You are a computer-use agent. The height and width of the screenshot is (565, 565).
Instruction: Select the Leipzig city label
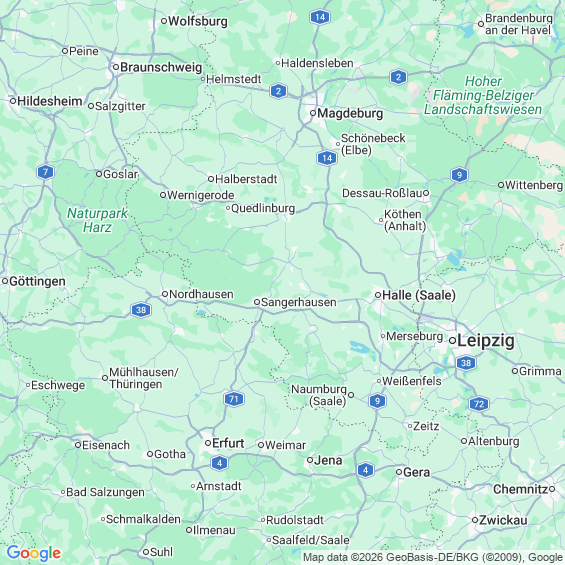486,341
